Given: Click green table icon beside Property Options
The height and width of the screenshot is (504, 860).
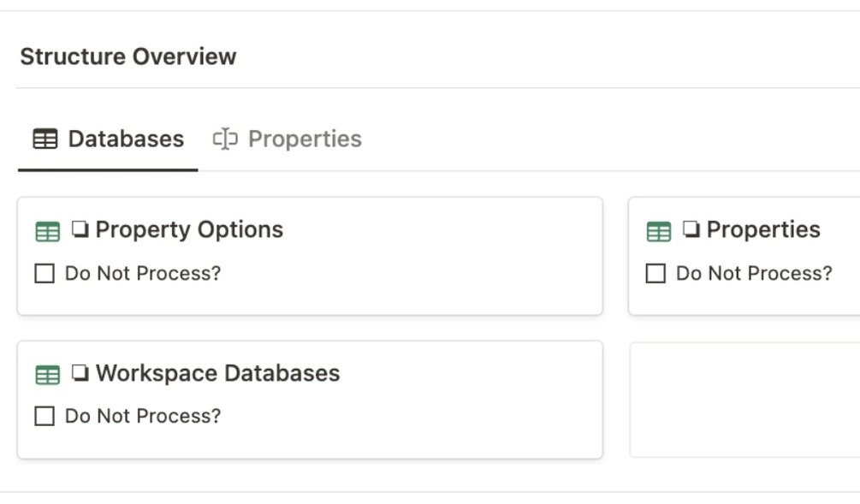Looking at the screenshot, I should pyautogui.click(x=48, y=231).
